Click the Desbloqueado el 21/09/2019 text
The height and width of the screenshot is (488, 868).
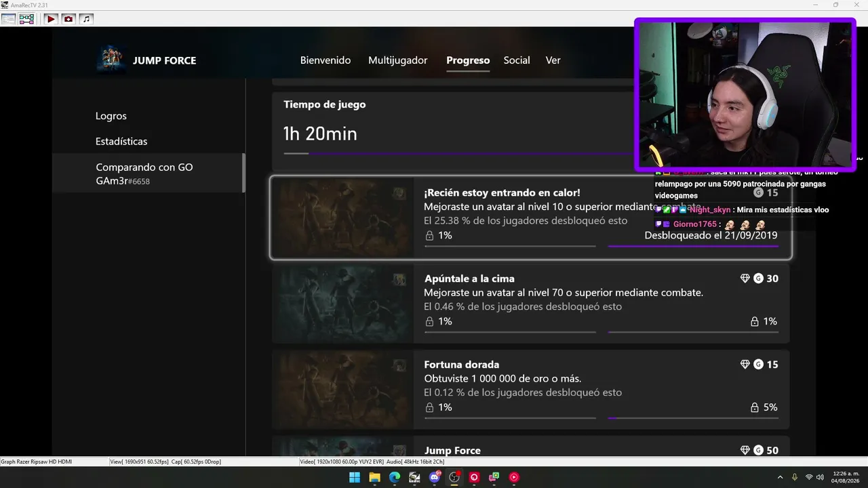click(711, 235)
